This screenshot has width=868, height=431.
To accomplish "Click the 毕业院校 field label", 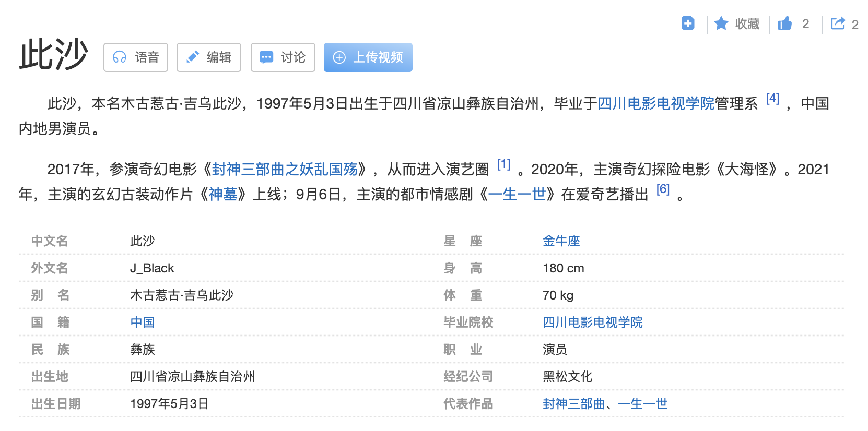I will [468, 322].
